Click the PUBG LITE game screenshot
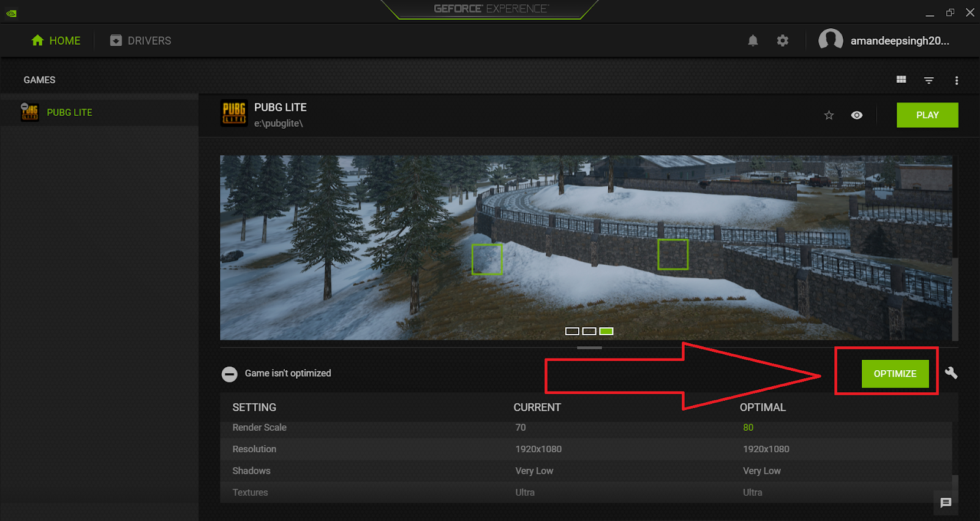This screenshot has height=521, width=980. point(586,247)
